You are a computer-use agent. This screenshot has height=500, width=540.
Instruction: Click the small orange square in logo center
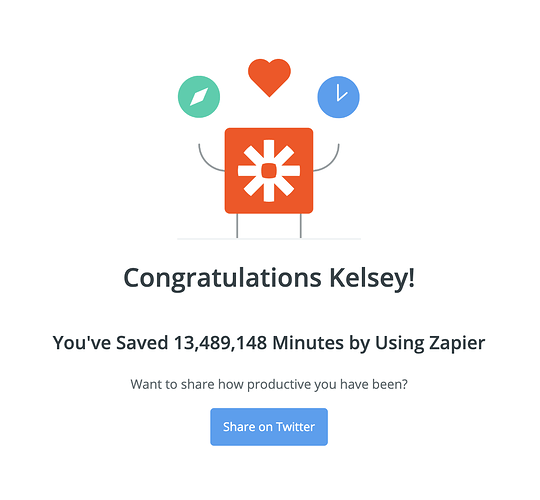coord(269,171)
